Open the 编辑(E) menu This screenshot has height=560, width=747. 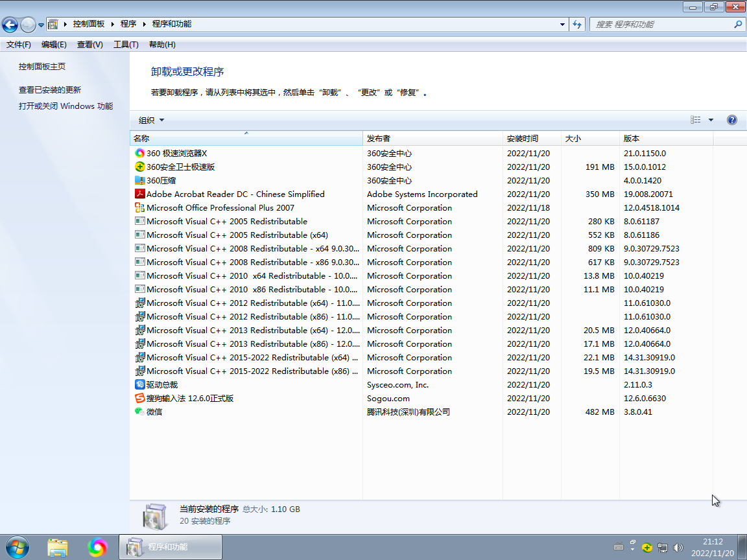(x=54, y=44)
